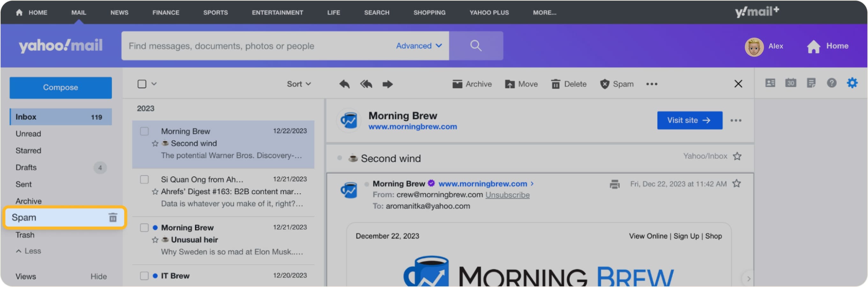Click the Reply arrow icon
This screenshot has width=868, height=287.
(x=344, y=84)
